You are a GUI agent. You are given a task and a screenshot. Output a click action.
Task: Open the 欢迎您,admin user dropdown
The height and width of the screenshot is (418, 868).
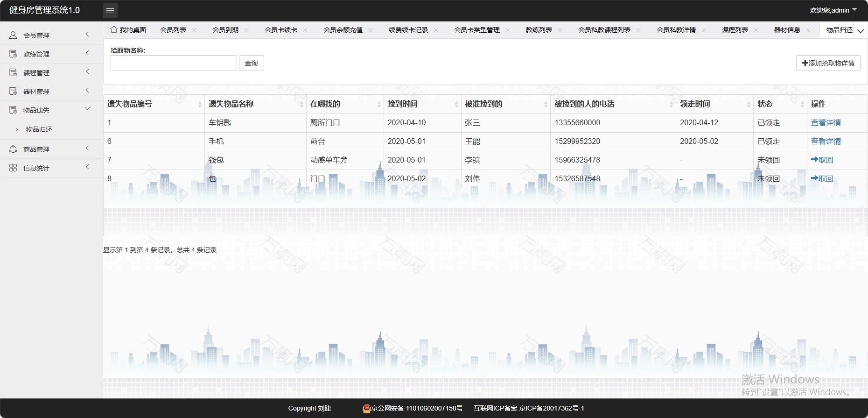point(833,10)
